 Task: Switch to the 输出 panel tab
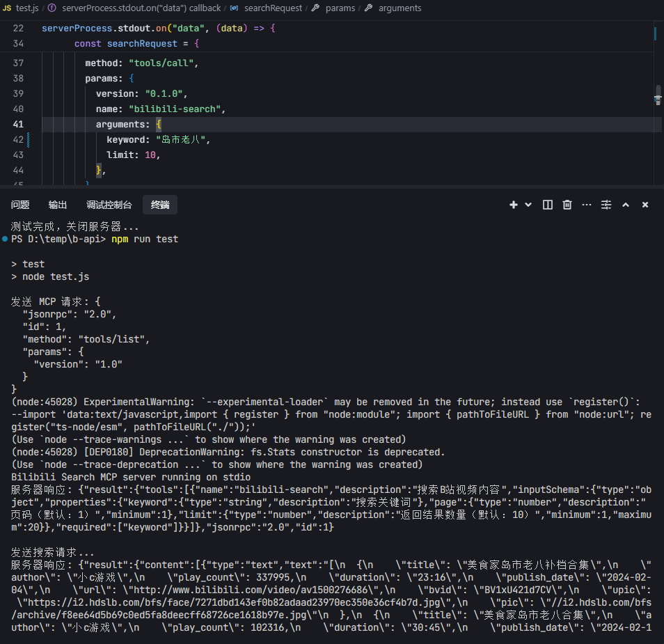tap(58, 205)
